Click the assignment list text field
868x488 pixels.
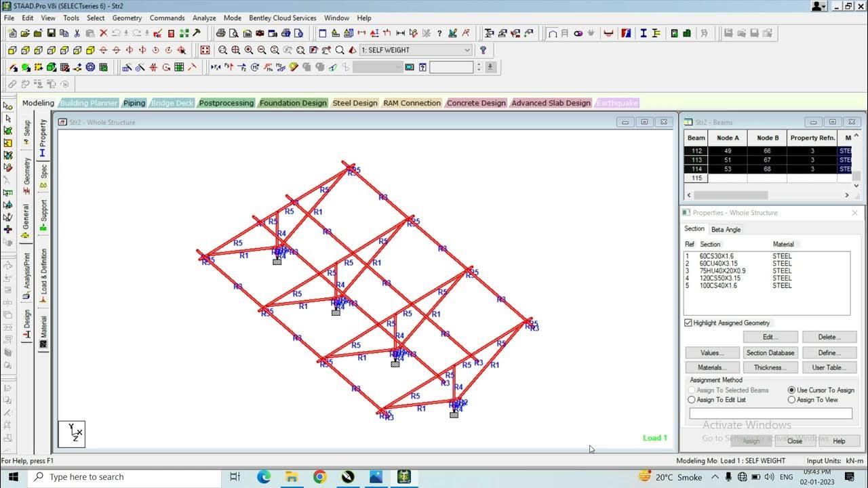coord(770,413)
